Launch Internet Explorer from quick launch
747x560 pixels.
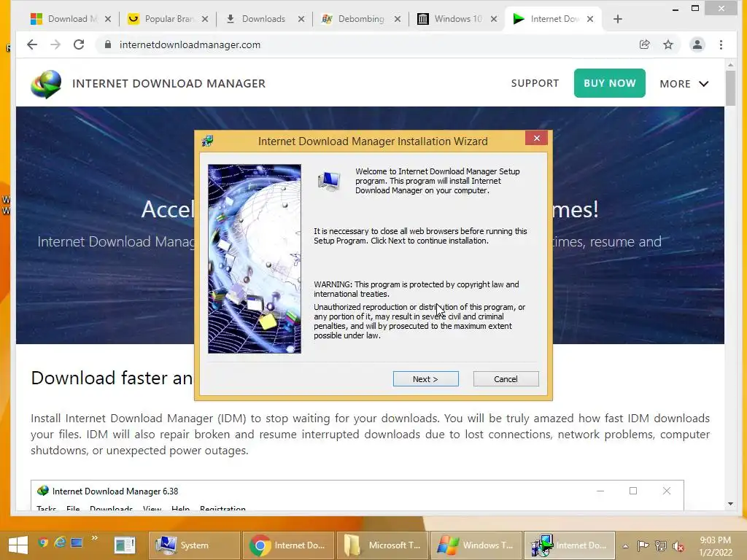pos(60,542)
